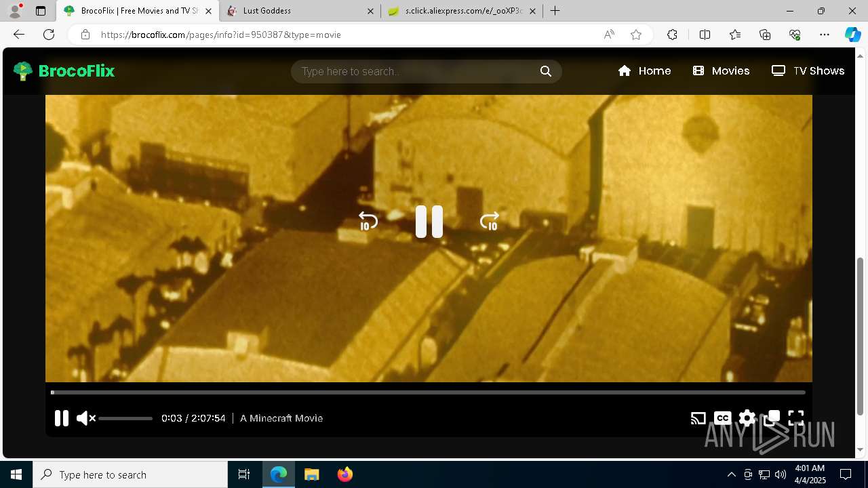Click the address bar URL
The width and height of the screenshot is (868, 488).
click(220, 35)
